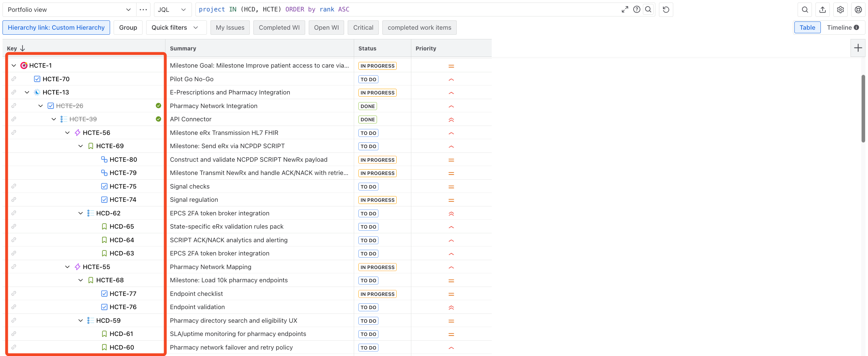Open the JQL syntax help icon
868x356 pixels.
click(x=636, y=10)
